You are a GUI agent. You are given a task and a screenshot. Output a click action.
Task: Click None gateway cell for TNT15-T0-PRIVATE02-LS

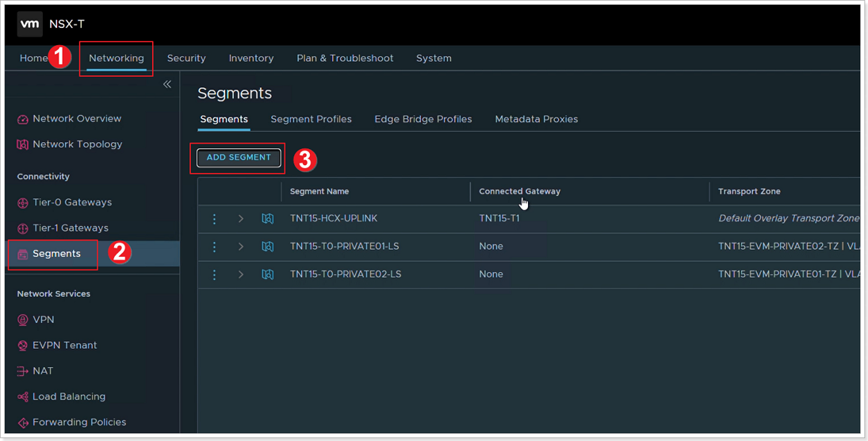(491, 274)
